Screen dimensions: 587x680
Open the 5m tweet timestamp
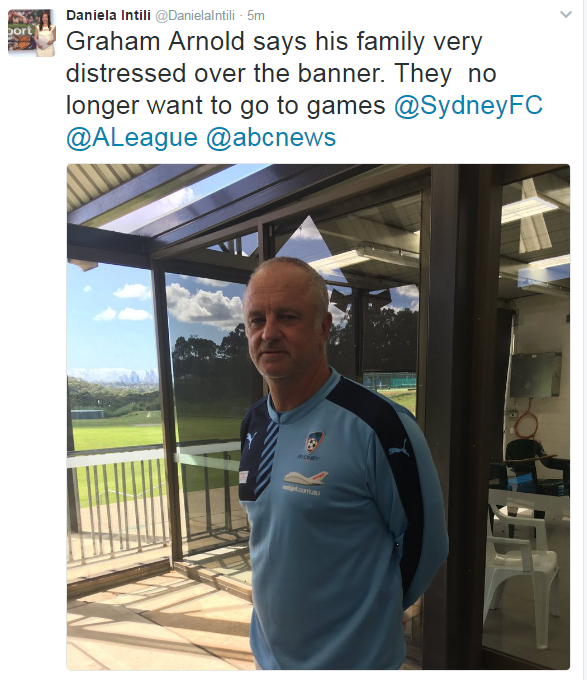pyautogui.click(x=256, y=16)
